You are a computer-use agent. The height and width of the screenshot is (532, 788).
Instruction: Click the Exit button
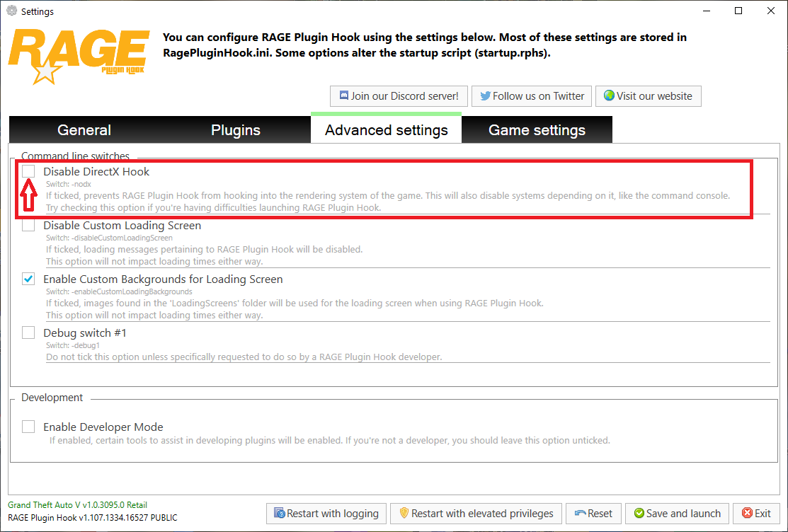pos(756,514)
